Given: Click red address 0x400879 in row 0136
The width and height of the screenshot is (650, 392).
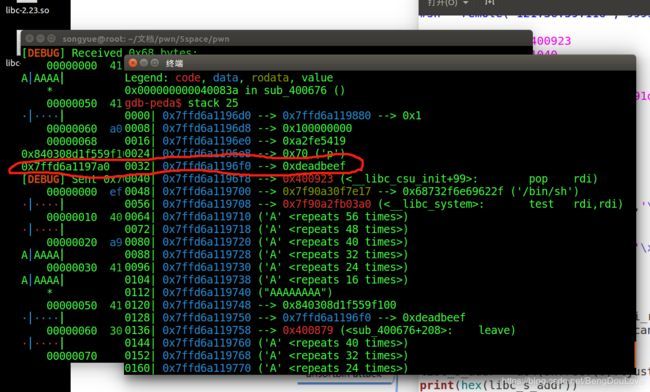Looking at the screenshot, I should pos(308,330).
